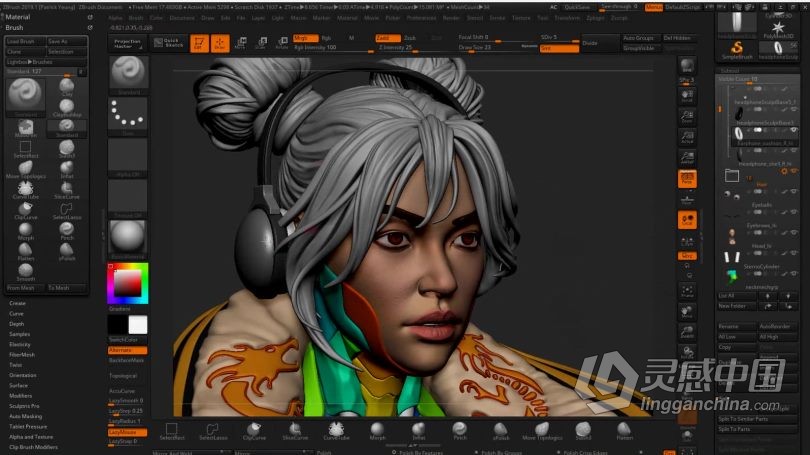This screenshot has width=810, height=455.
Task: Start Quick Sketch
Action: coord(169,43)
